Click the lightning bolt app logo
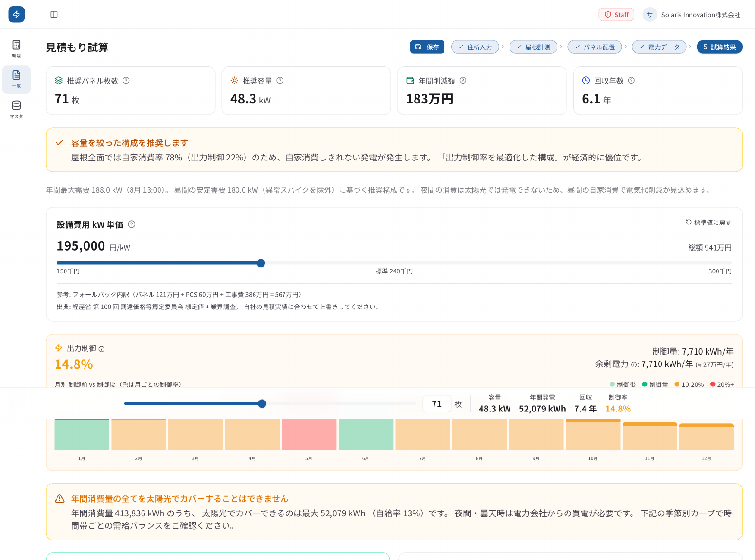Image resolution: width=755 pixels, height=560 pixels. (17, 14)
